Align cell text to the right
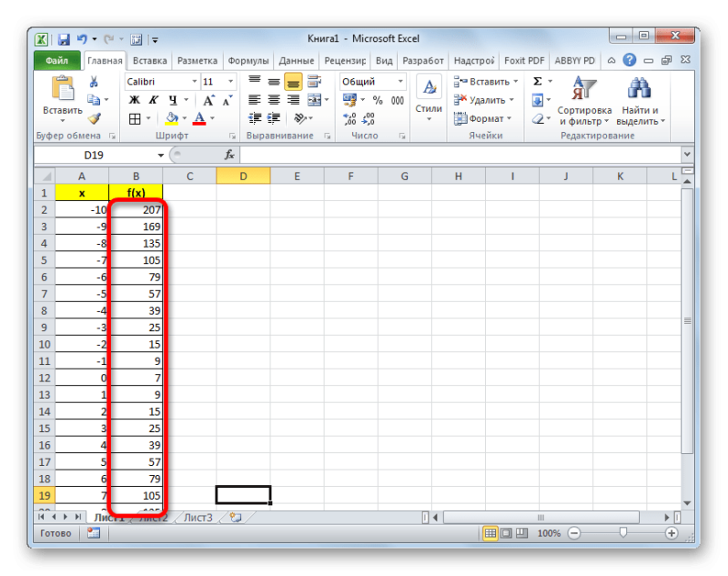This screenshot has width=728, height=576. tap(293, 100)
